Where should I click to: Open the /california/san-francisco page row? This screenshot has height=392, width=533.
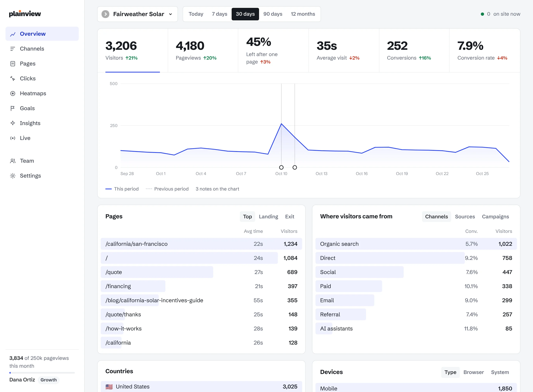(x=201, y=244)
